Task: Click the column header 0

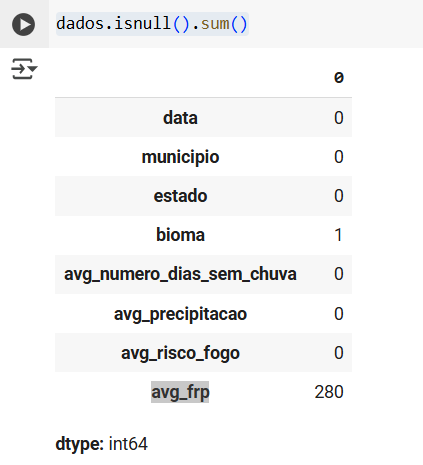Action: [339, 77]
